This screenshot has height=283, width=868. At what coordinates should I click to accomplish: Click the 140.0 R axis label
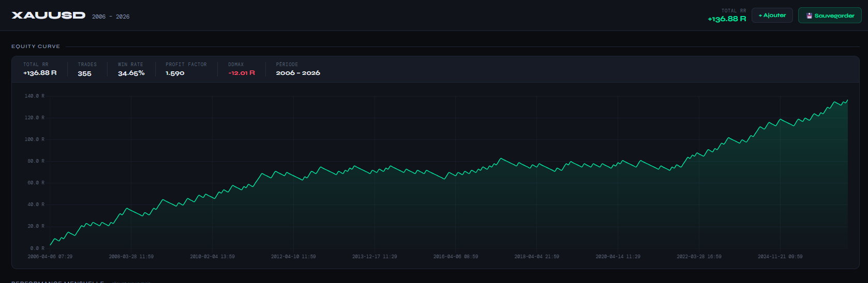35,96
